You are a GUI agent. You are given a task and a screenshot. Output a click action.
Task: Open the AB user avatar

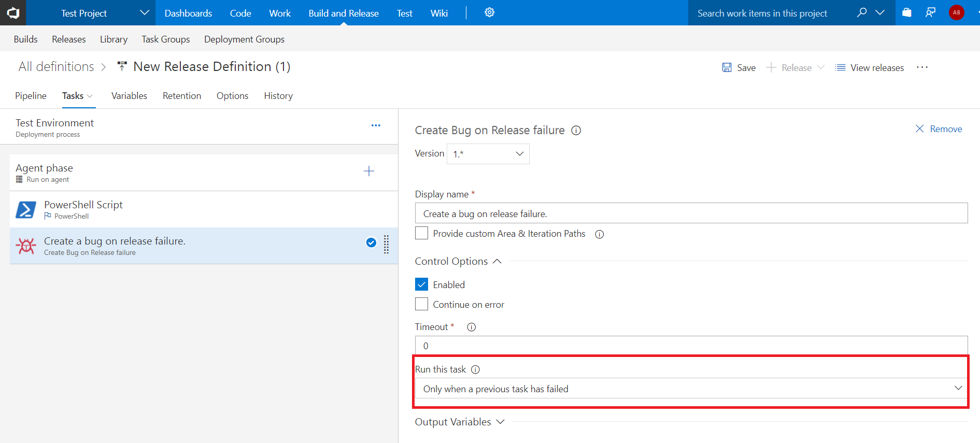[x=956, y=12]
